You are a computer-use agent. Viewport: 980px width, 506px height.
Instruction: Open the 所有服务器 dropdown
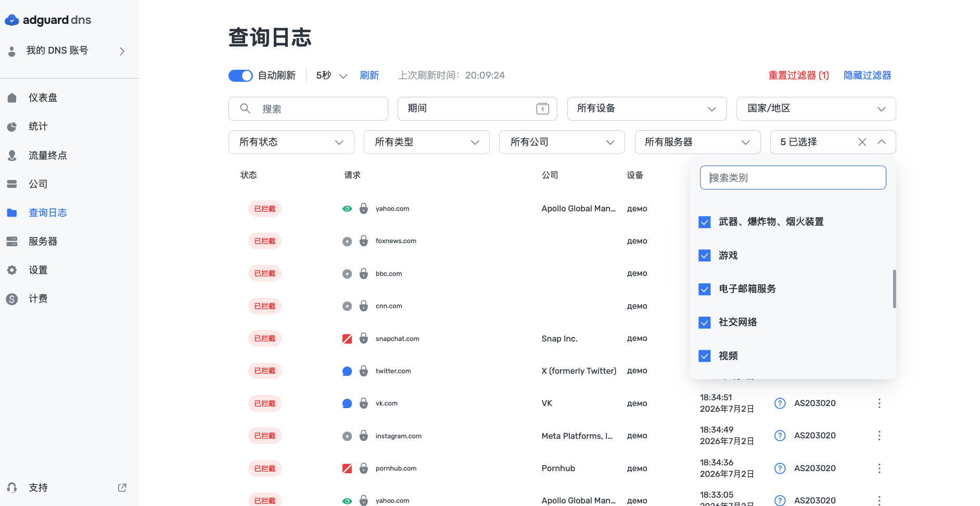coord(698,142)
